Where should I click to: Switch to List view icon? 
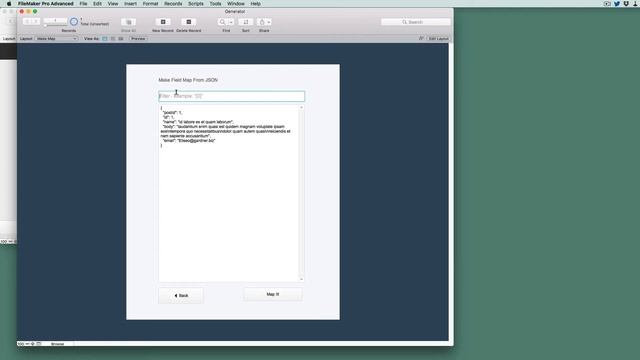113,39
